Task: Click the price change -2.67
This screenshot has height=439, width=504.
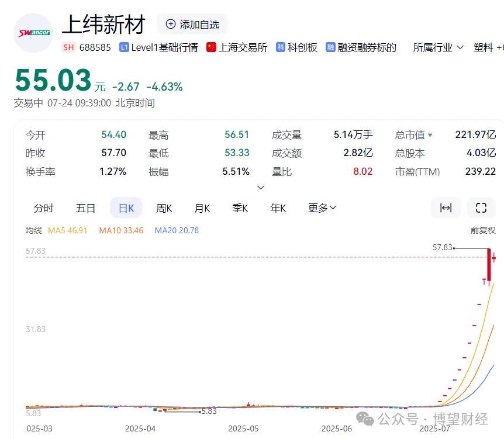Action: 126,87
